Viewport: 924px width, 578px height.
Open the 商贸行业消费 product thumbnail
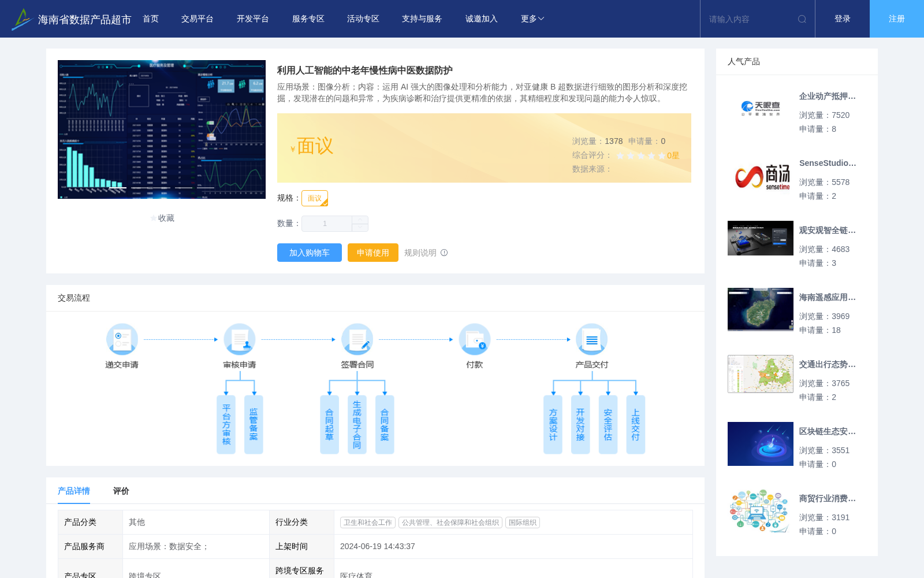tap(761, 511)
